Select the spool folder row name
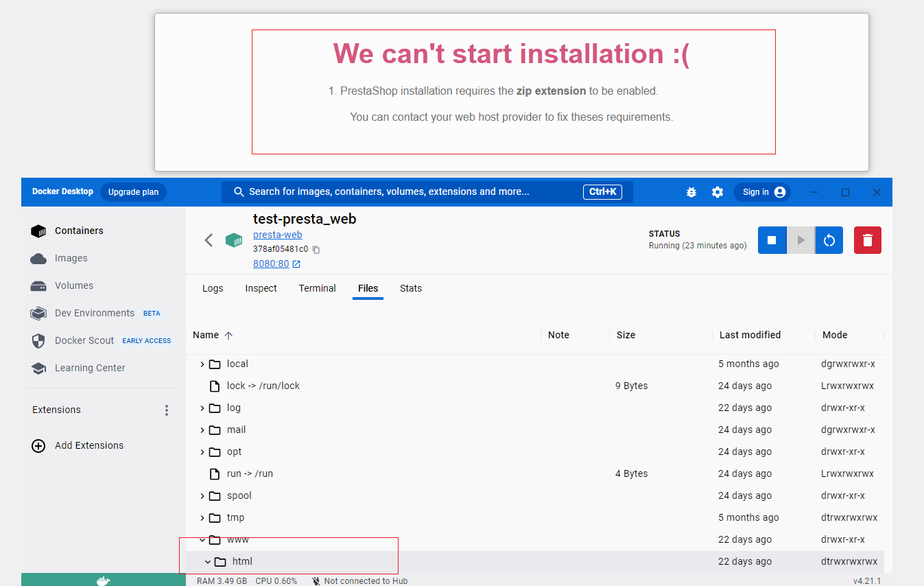Image resolution: width=924 pixels, height=586 pixels. [x=239, y=495]
